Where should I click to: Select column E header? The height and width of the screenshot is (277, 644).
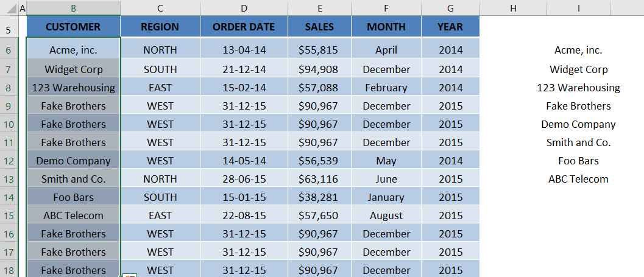(x=319, y=8)
